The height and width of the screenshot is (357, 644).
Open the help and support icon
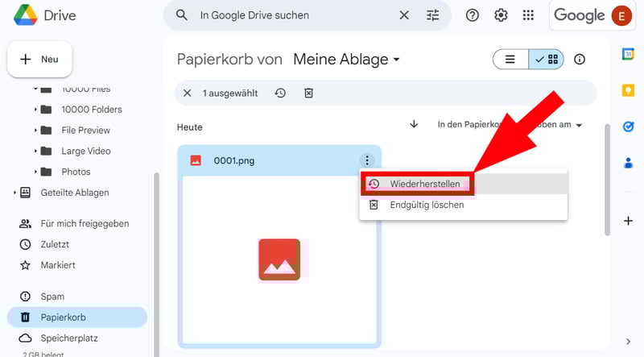point(473,15)
